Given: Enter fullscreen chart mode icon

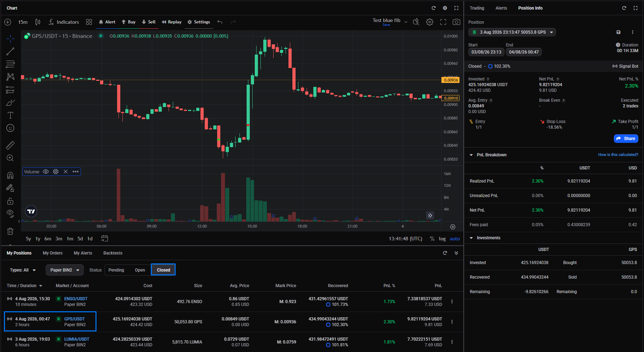Looking at the screenshot, I should pyautogui.click(x=443, y=22).
